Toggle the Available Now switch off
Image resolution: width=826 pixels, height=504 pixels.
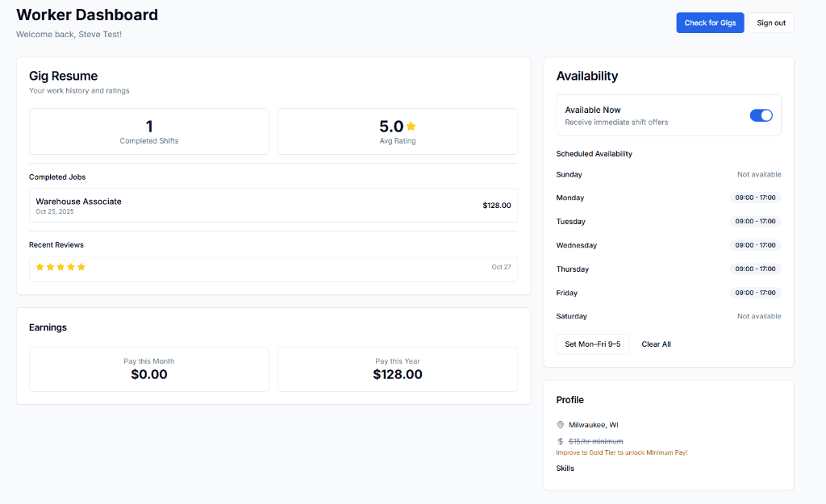(761, 115)
